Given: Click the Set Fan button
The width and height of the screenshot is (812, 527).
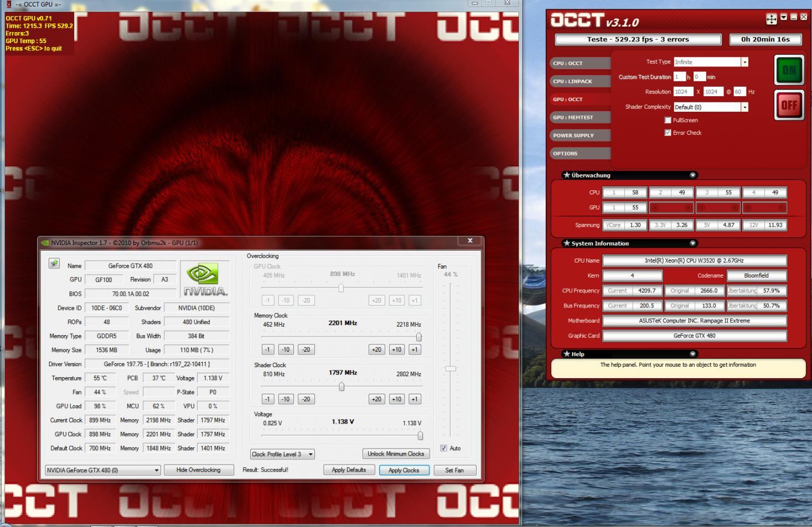Looking at the screenshot, I should [455, 470].
